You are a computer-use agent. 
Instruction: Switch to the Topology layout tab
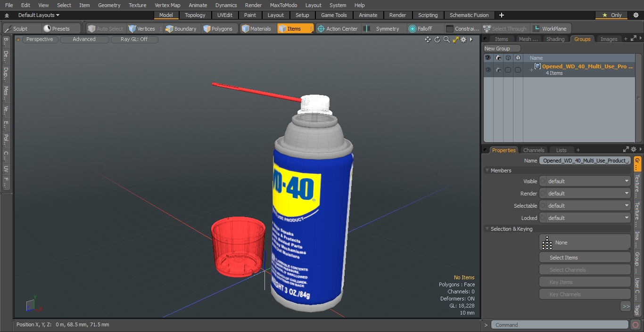tap(195, 15)
